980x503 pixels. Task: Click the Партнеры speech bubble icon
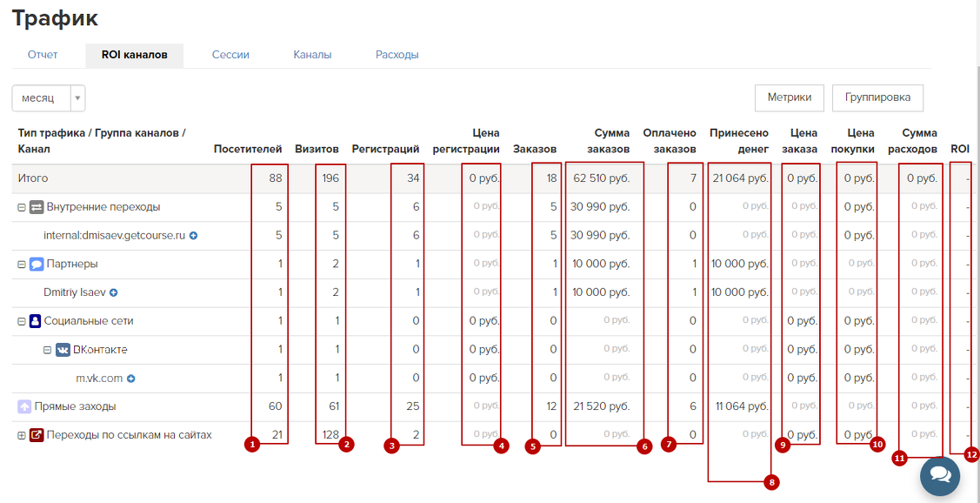[x=37, y=265]
